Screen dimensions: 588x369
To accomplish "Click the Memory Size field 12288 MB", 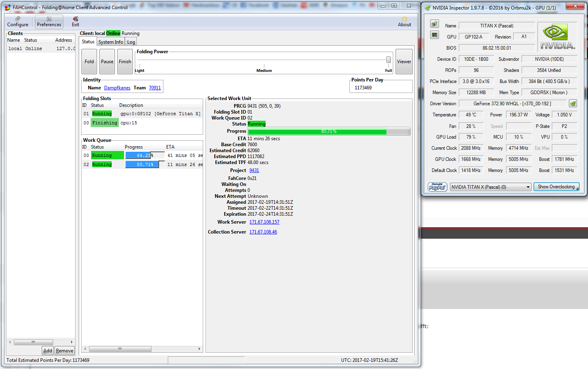I will coord(476,93).
